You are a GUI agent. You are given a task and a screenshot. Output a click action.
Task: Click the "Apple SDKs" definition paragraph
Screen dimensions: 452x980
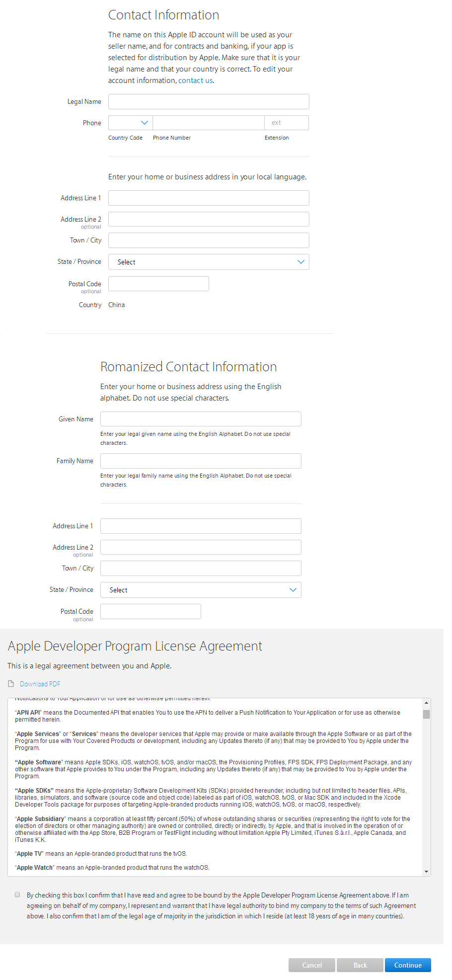coord(211,798)
